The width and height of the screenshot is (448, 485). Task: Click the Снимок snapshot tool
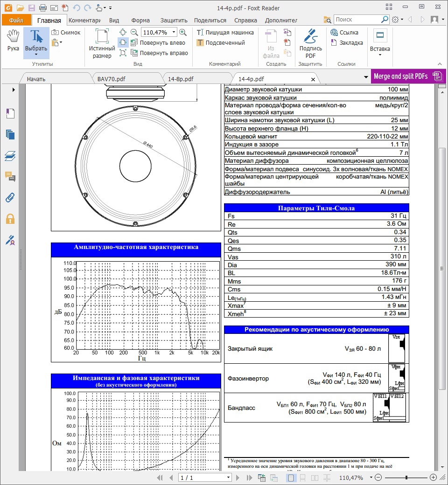66,33
